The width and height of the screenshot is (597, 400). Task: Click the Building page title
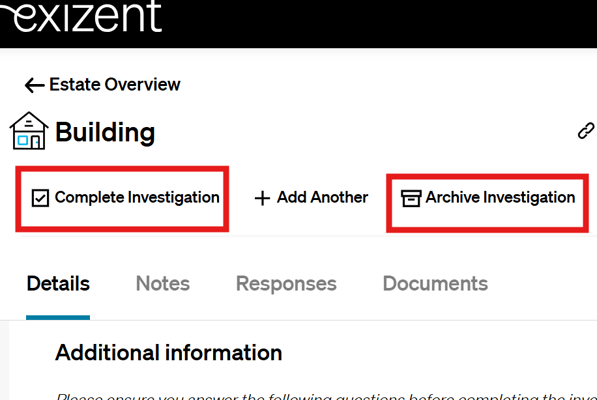tap(105, 132)
